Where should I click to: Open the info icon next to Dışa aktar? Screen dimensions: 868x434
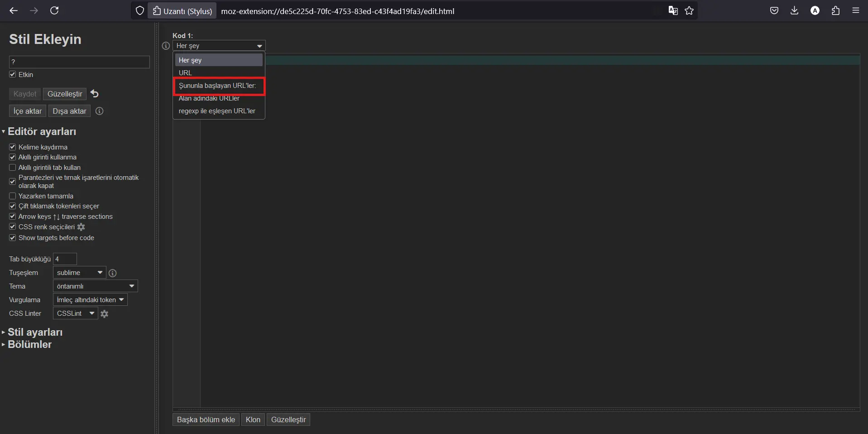(100, 111)
